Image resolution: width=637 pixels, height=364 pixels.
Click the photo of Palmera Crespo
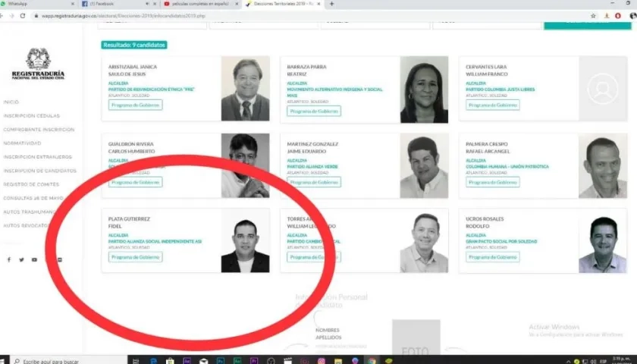603,166
